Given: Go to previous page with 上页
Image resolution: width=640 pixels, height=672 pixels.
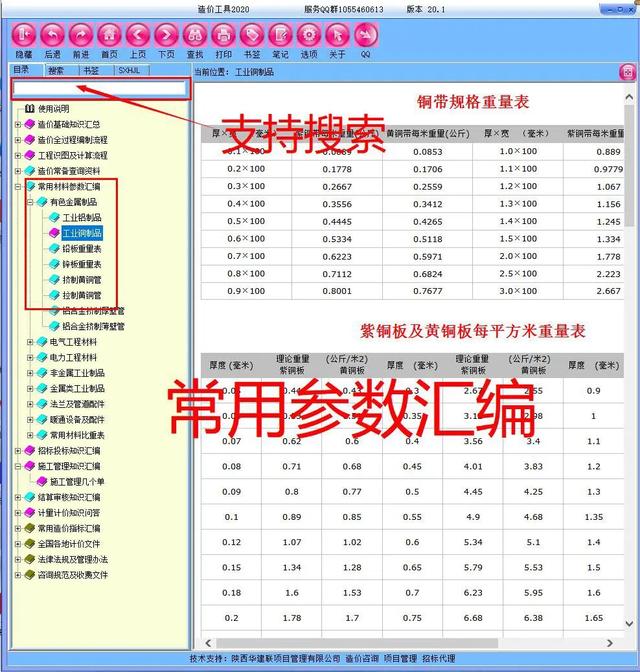Looking at the screenshot, I should pyautogui.click(x=138, y=35).
